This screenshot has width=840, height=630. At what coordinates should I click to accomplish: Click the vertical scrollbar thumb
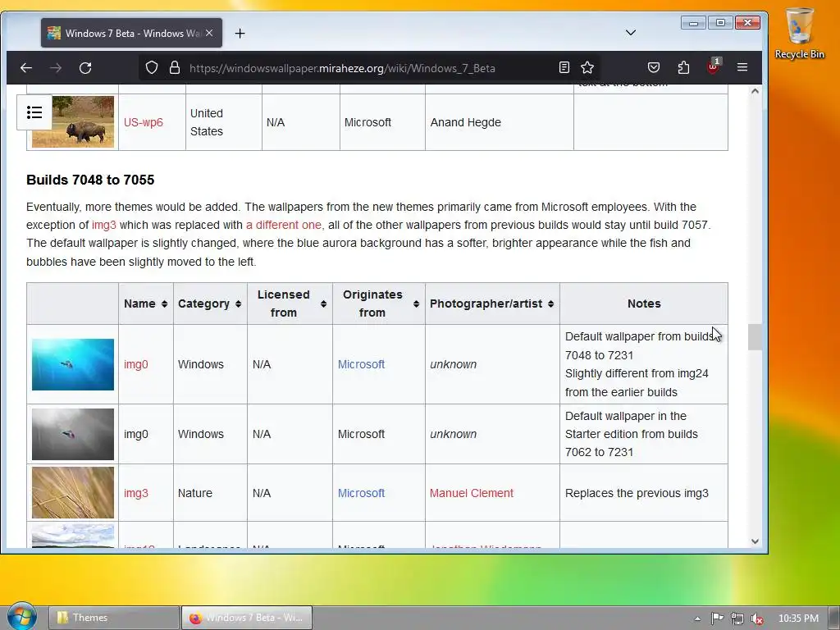755,337
